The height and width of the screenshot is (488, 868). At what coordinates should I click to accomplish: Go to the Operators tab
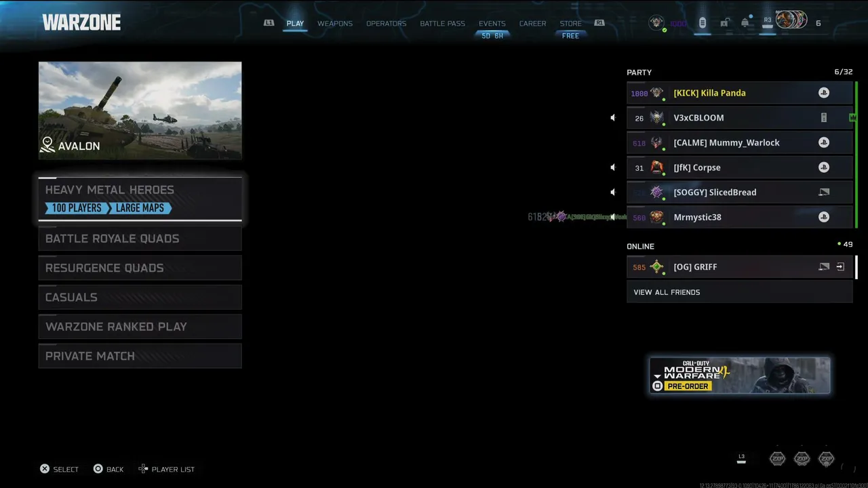[x=387, y=24]
